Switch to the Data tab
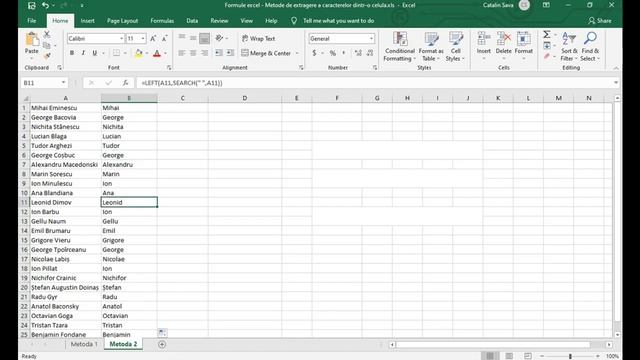Screen dimensions: 640x360 click(192, 20)
